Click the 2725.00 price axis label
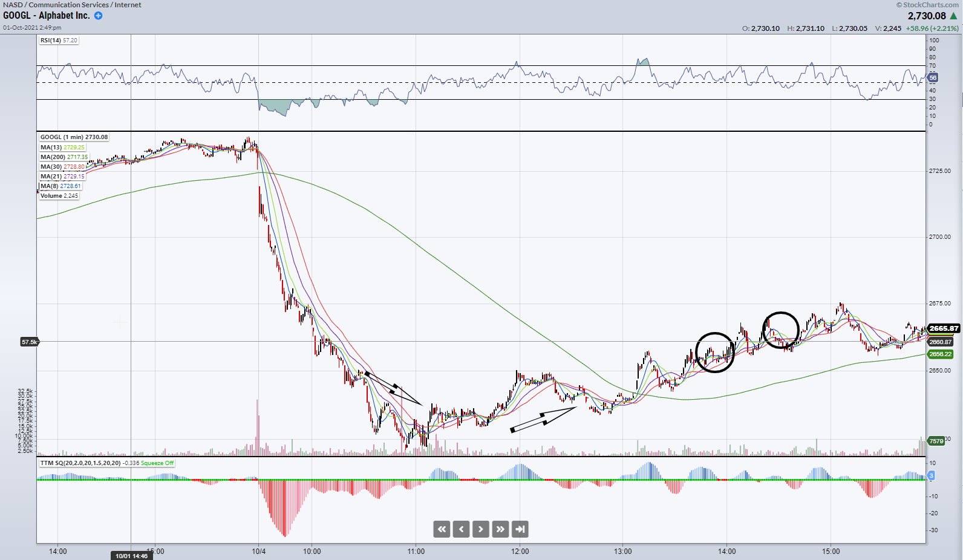 [x=940, y=171]
